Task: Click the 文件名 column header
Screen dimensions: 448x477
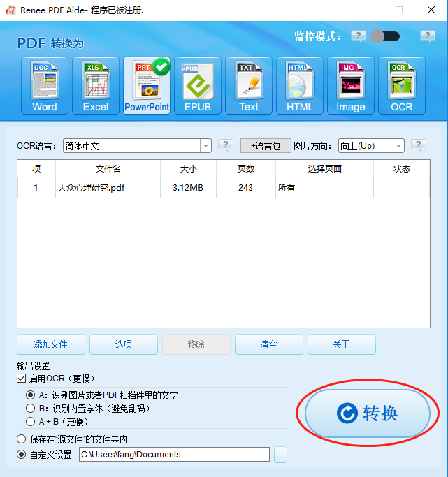Action: click(108, 169)
